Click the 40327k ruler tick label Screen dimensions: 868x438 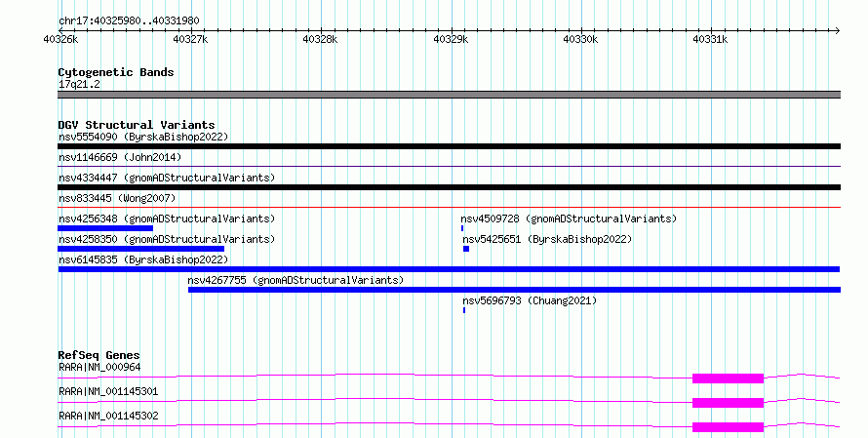point(190,39)
